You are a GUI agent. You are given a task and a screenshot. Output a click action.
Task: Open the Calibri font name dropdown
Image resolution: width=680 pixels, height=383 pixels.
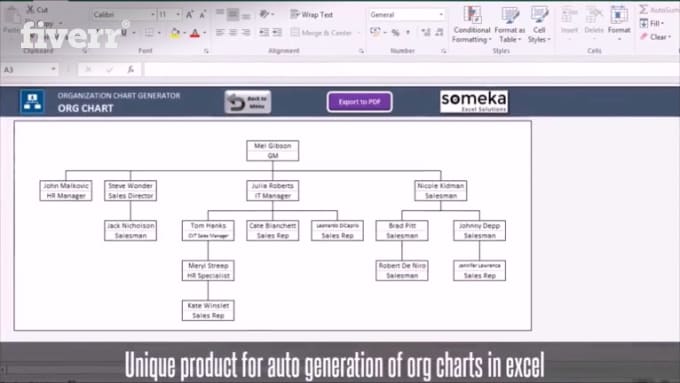click(x=124, y=15)
